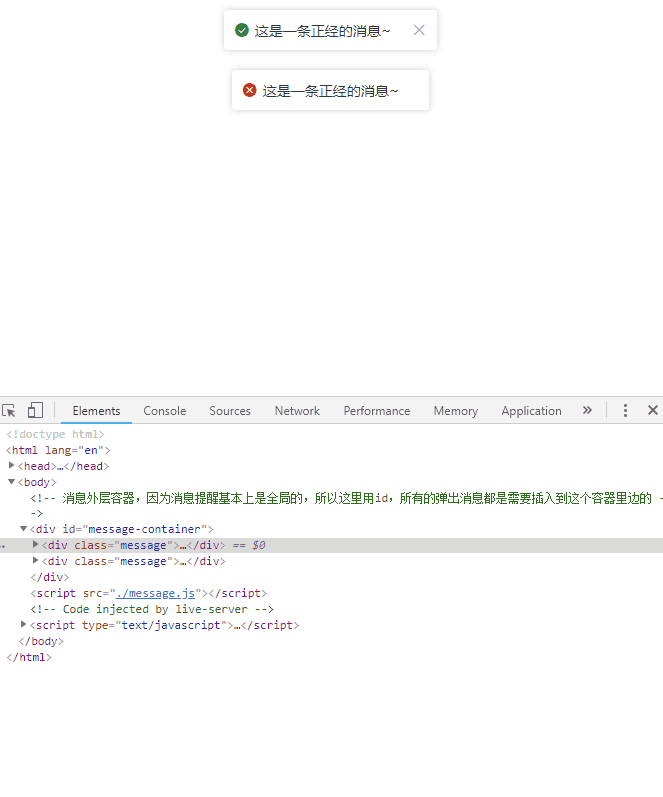Click the message-container id attribute value
The height and width of the screenshot is (797, 663).
145,529
